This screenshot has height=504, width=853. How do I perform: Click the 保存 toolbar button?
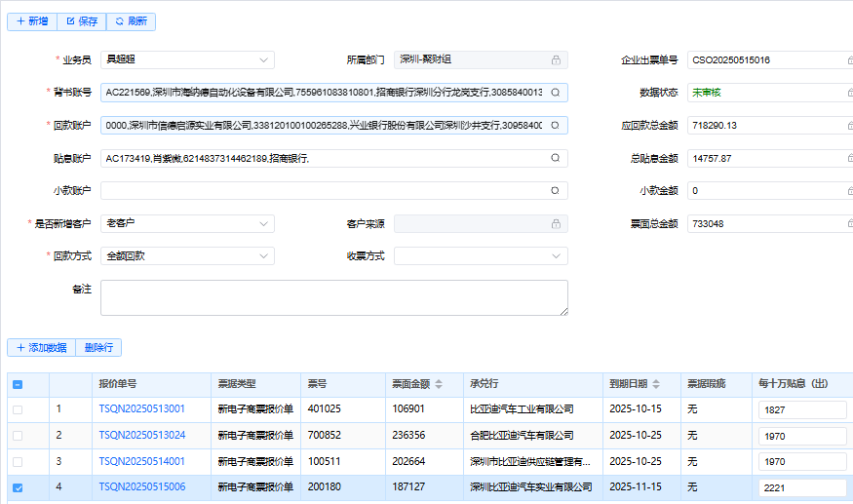[x=82, y=21]
